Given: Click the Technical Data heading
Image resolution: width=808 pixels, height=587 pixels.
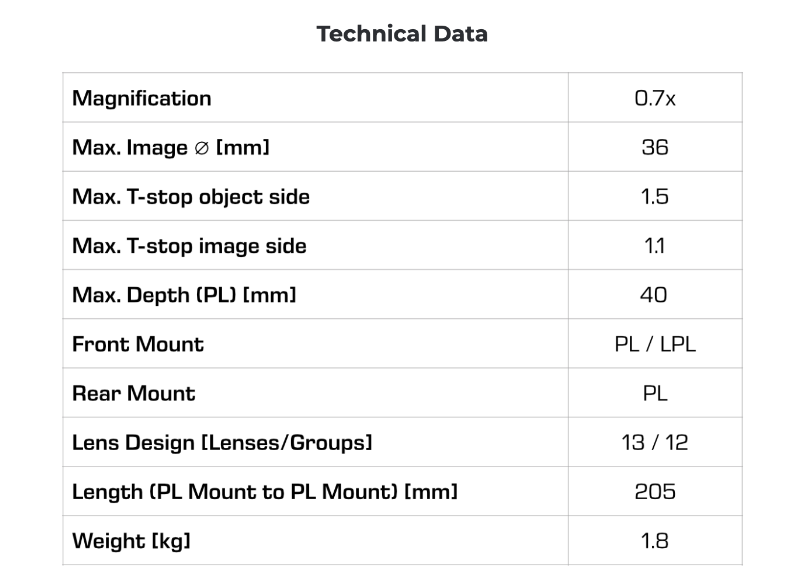Looking at the screenshot, I should pos(402,34).
